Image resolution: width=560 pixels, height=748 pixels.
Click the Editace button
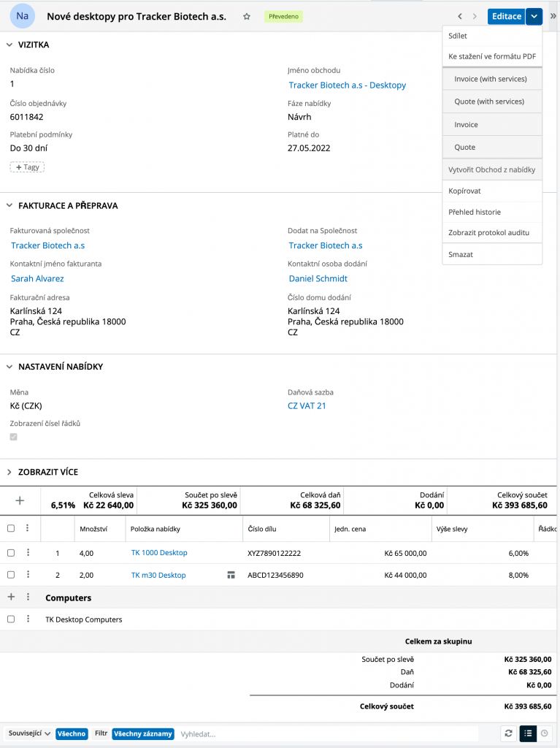point(506,16)
